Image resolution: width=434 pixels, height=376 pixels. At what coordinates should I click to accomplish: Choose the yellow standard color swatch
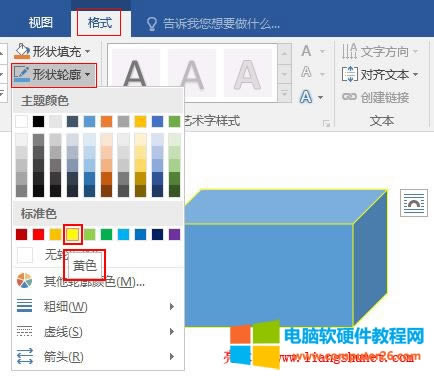click(x=73, y=234)
